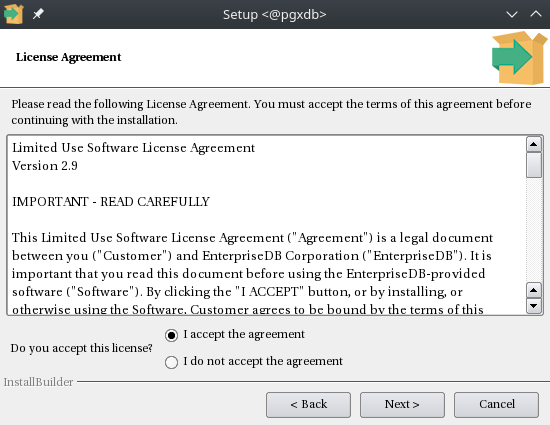This screenshot has width=550, height=425.
Task: Go back with the < Back button
Action: point(308,405)
